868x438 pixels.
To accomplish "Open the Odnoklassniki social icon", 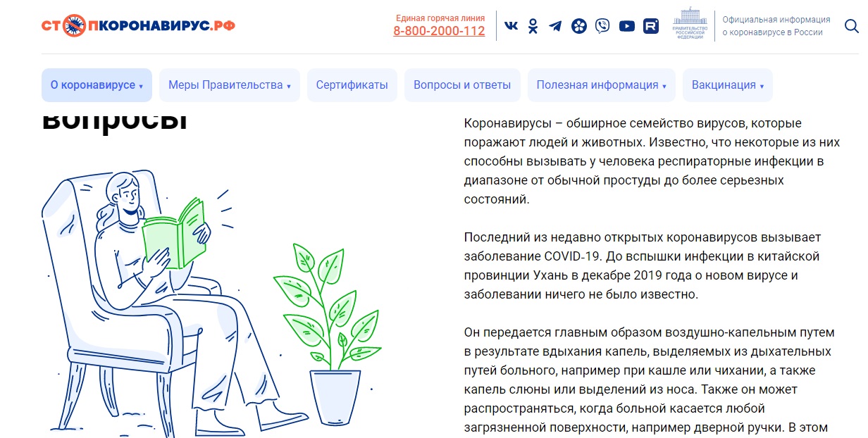I will pyautogui.click(x=533, y=26).
